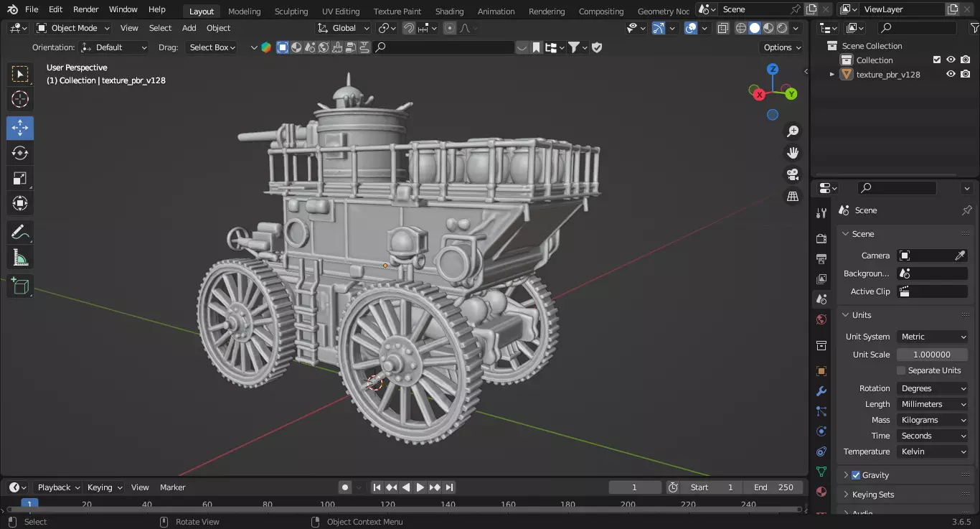Toggle X-ray display button

click(722, 28)
